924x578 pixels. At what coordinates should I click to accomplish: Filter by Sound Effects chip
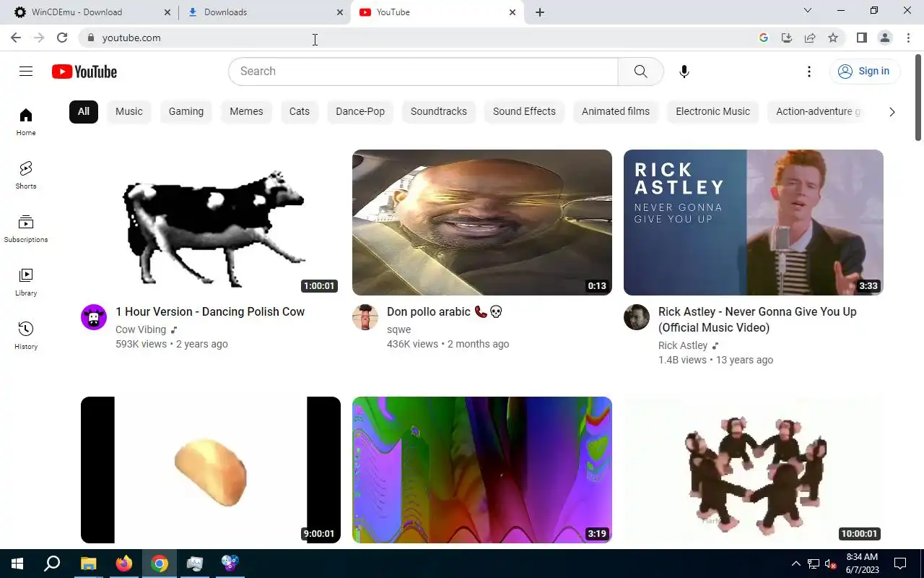[x=524, y=111]
